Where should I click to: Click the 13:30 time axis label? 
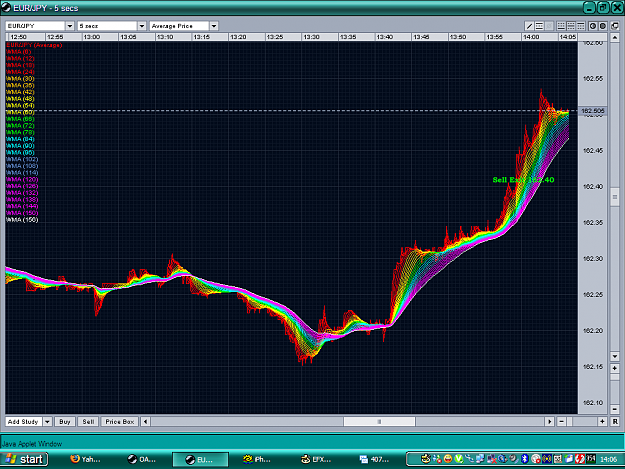[311, 37]
